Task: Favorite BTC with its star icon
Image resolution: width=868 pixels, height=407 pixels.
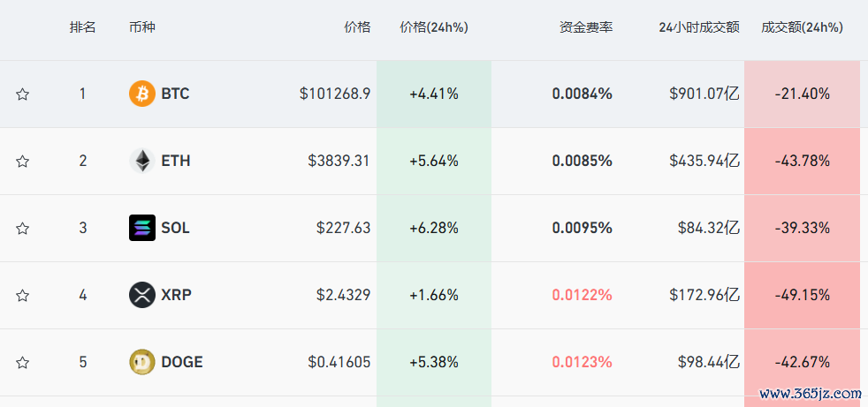Action: click(x=22, y=94)
